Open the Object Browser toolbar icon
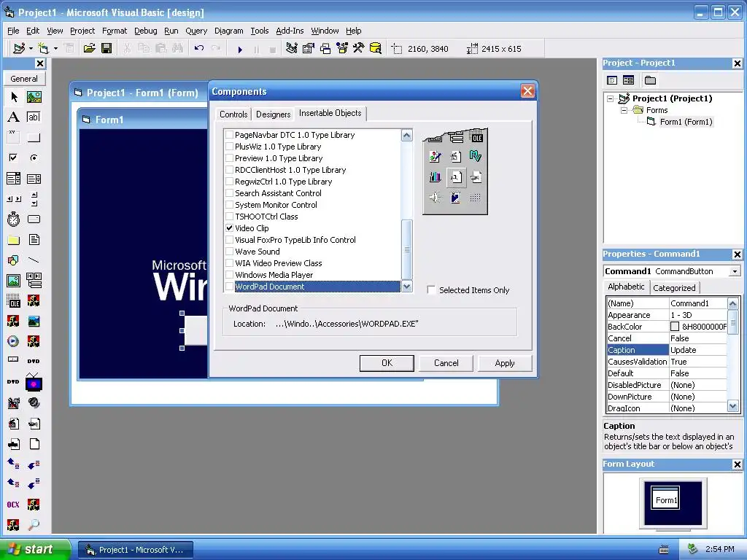The image size is (747, 560). pos(342,49)
